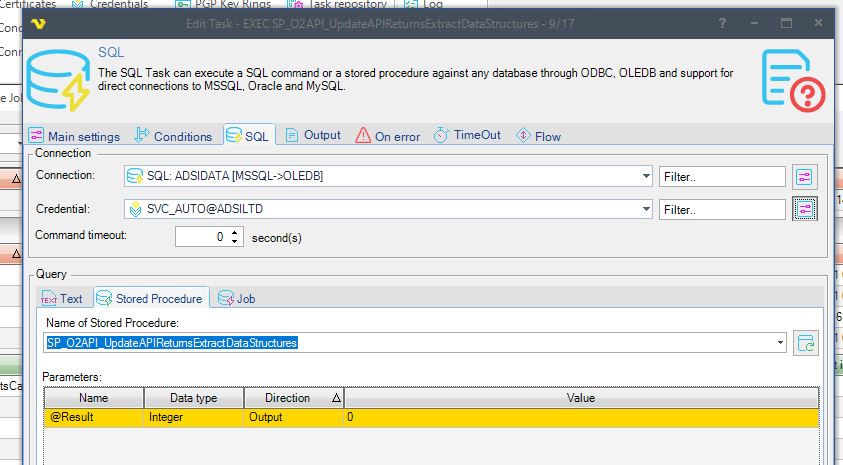Increase the command timeout value
The height and width of the screenshot is (465, 843).
pos(235,233)
